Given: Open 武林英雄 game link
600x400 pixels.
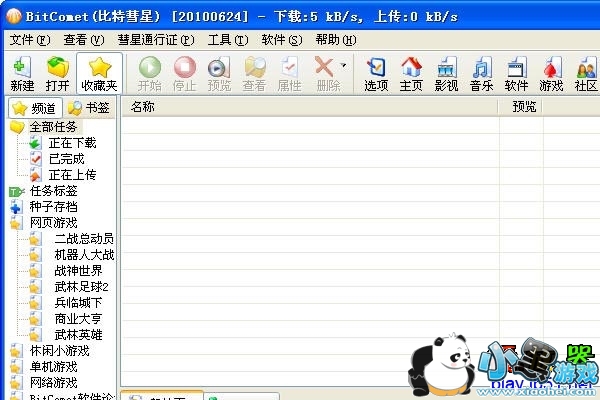Looking at the screenshot, I should coord(78,335).
